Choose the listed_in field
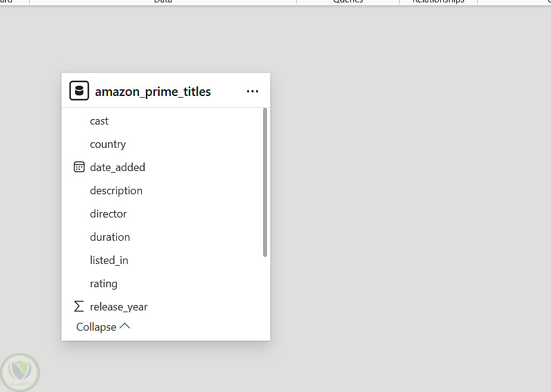551x392 pixels. click(x=109, y=260)
